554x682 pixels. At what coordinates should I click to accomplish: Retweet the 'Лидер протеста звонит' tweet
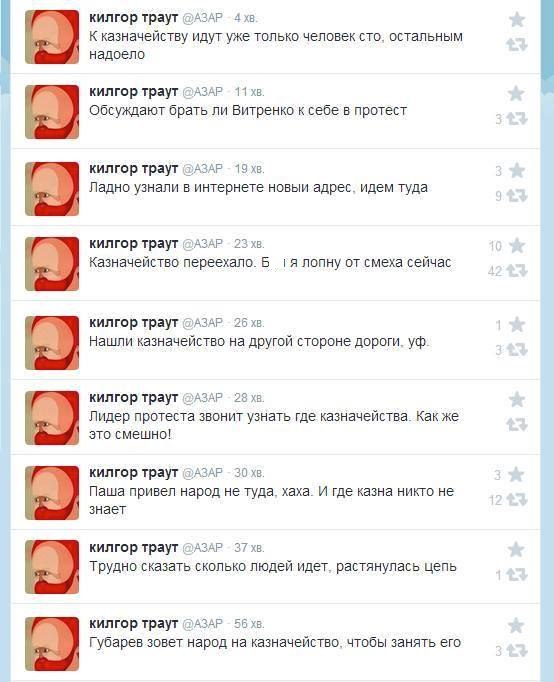[x=517, y=425]
